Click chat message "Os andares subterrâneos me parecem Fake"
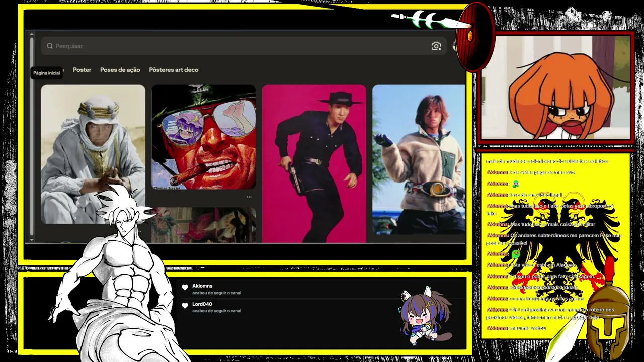Image resolution: width=644 pixels, height=362 pixels. (554, 239)
